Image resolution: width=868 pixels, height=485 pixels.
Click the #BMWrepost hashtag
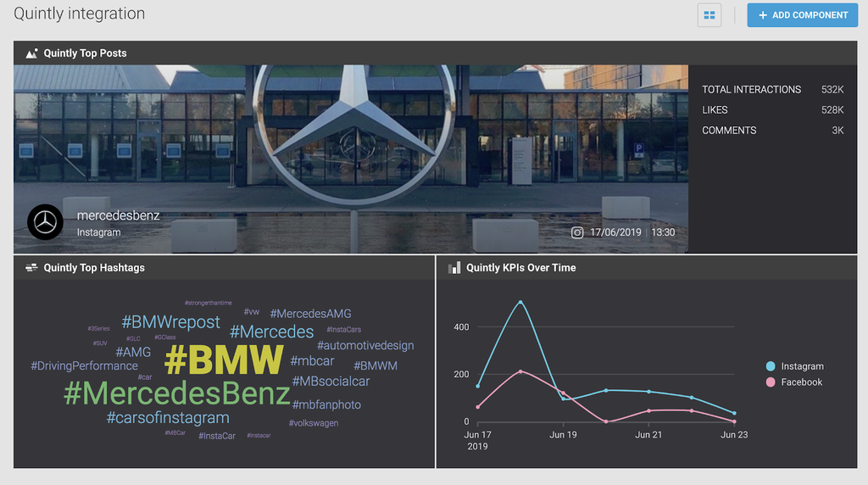170,322
